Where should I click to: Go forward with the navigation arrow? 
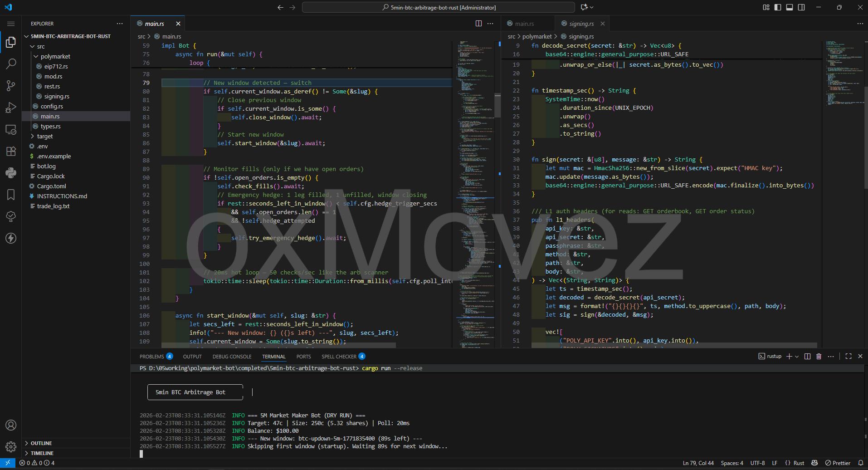pos(292,7)
